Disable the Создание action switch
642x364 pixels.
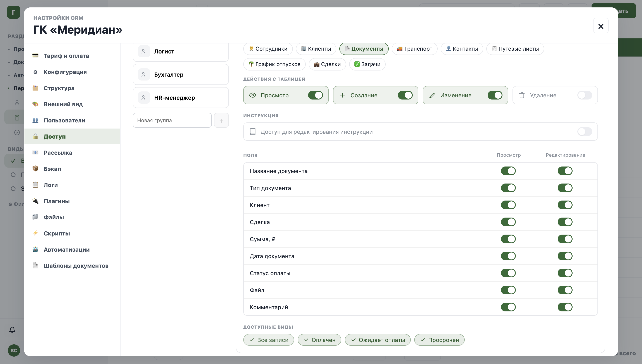(x=405, y=95)
